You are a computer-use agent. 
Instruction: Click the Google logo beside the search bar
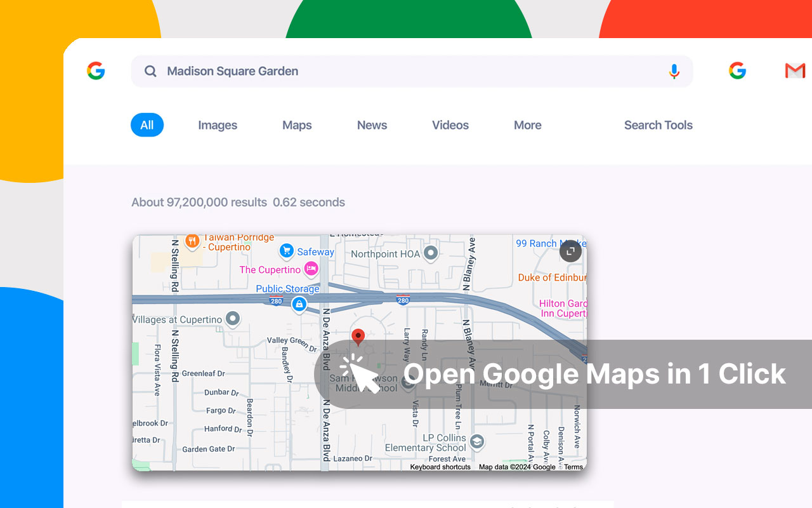[x=95, y=70]
